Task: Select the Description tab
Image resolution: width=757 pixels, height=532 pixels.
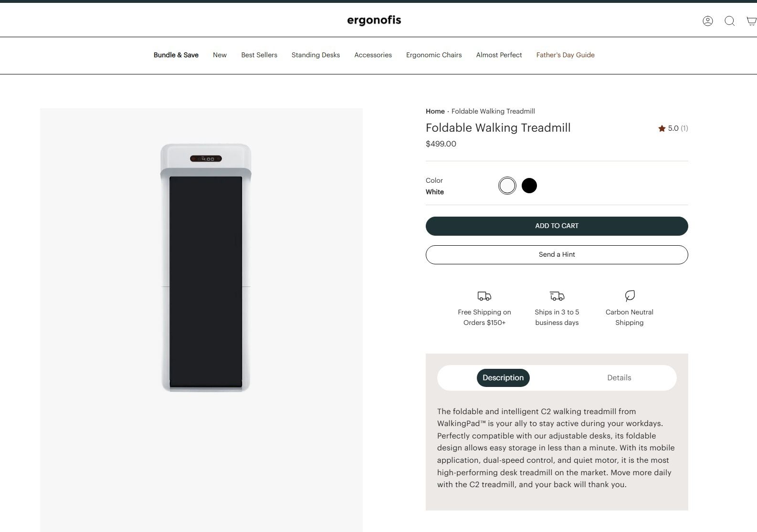Action: click(503, 377)
